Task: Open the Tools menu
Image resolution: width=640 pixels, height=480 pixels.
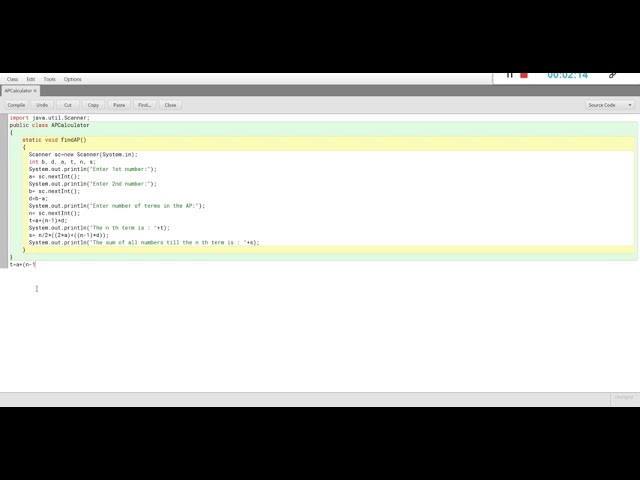Action: pyautogui.click(x=49, y=79)
